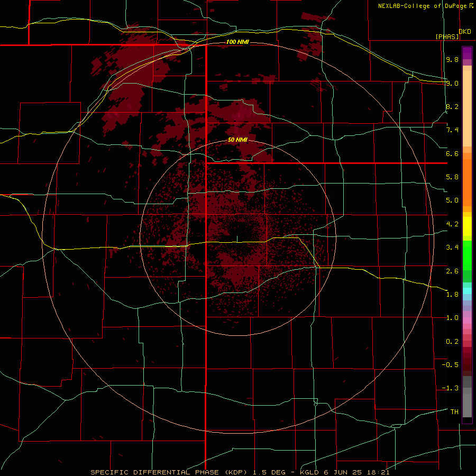This screenshot has width=476, height=476.
Task: Click the yellow segment of the color bar
Action: [467, 226]
